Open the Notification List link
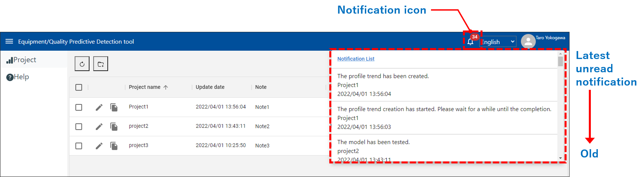The width and height of the screenshot is (644, 177). coord(356,59)
